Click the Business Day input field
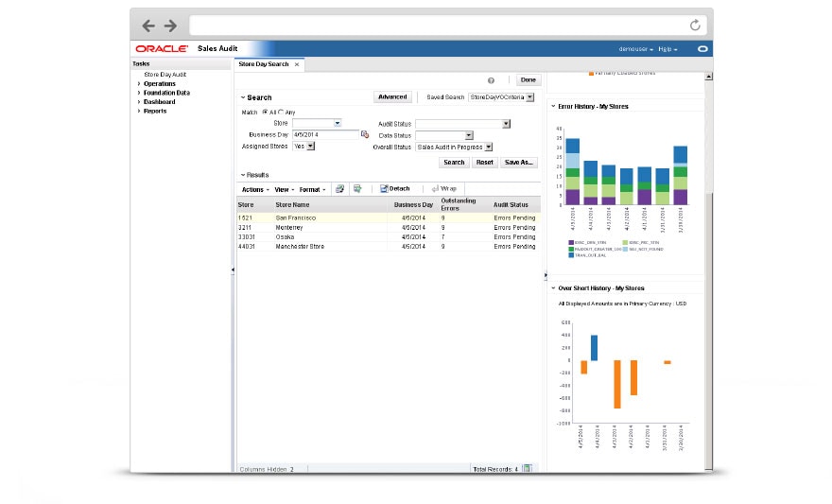The image size is (832, 504). pyautogui.click(x=325, y=135)
